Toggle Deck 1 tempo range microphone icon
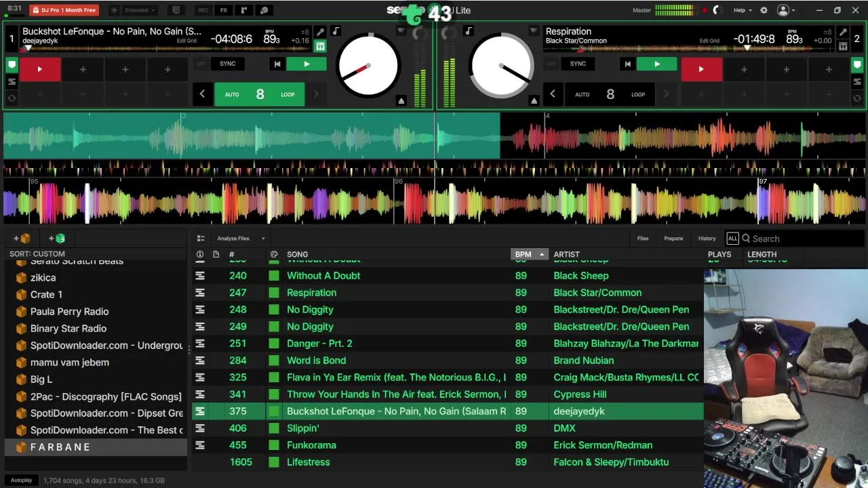 pos(320,32)
